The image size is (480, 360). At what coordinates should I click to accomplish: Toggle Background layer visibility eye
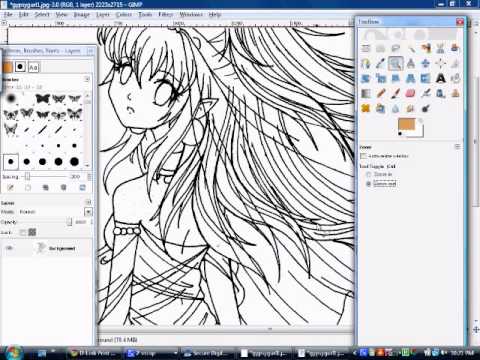[x=9, y=248]
